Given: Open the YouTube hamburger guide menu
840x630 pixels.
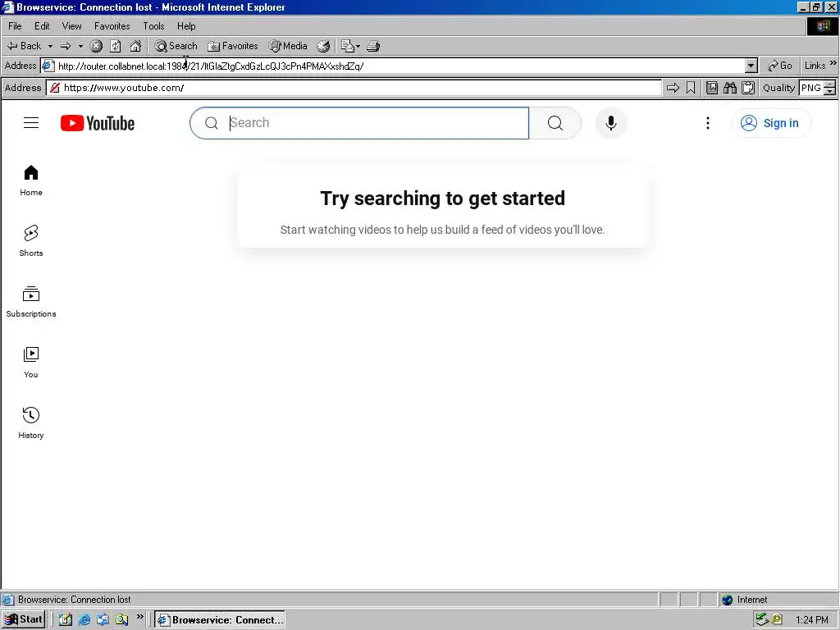Looking at the screenshot, I should coord(31,123).
